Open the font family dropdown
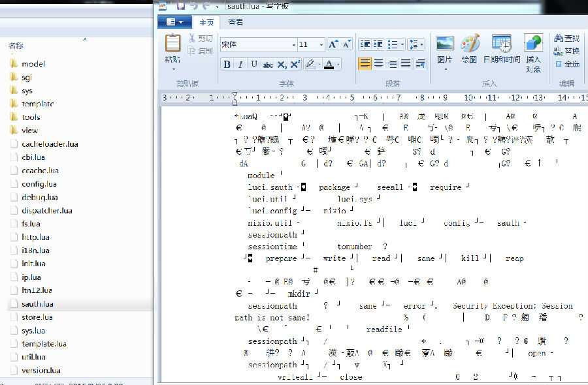The image size is (588, 385). [x=293, y=45]
